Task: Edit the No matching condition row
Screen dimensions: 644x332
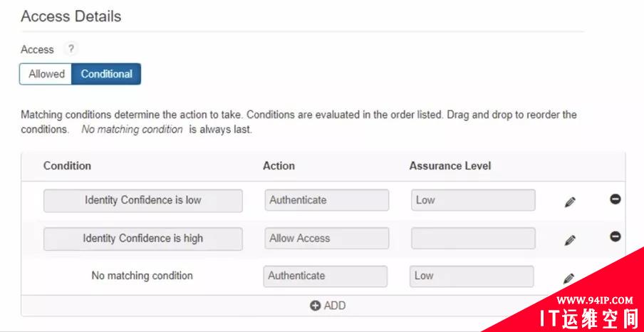Action: [569, 279]
